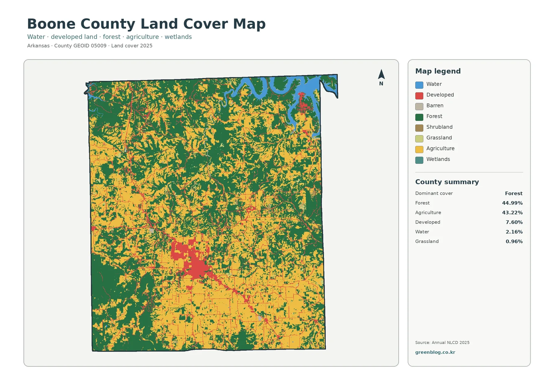Click the 'Dominant cover' row label
This screenshot has width=554, height=392.
tap(434, 193)
